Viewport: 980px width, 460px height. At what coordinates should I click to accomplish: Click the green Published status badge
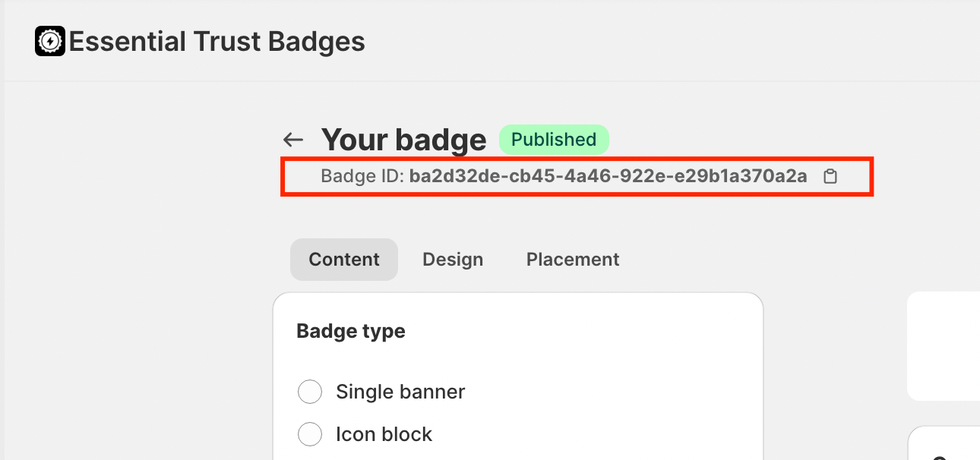tap(553, 140)
